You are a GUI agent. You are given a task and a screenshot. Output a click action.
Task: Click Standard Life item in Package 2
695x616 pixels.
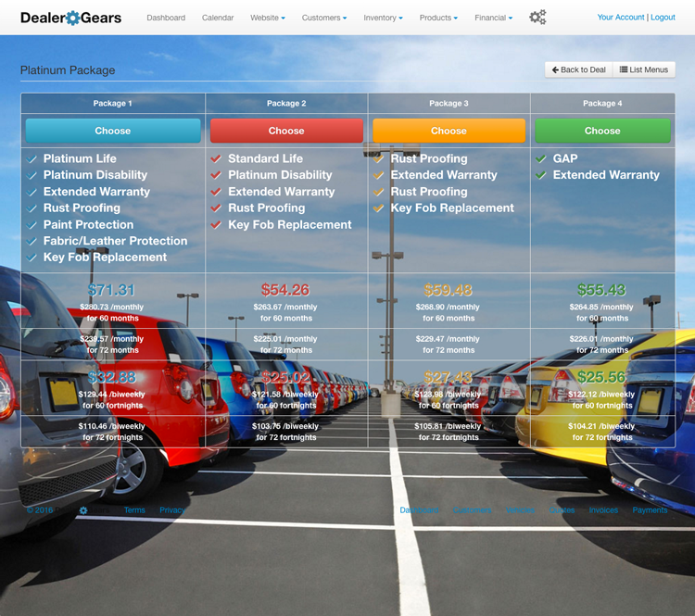point(266,158)
